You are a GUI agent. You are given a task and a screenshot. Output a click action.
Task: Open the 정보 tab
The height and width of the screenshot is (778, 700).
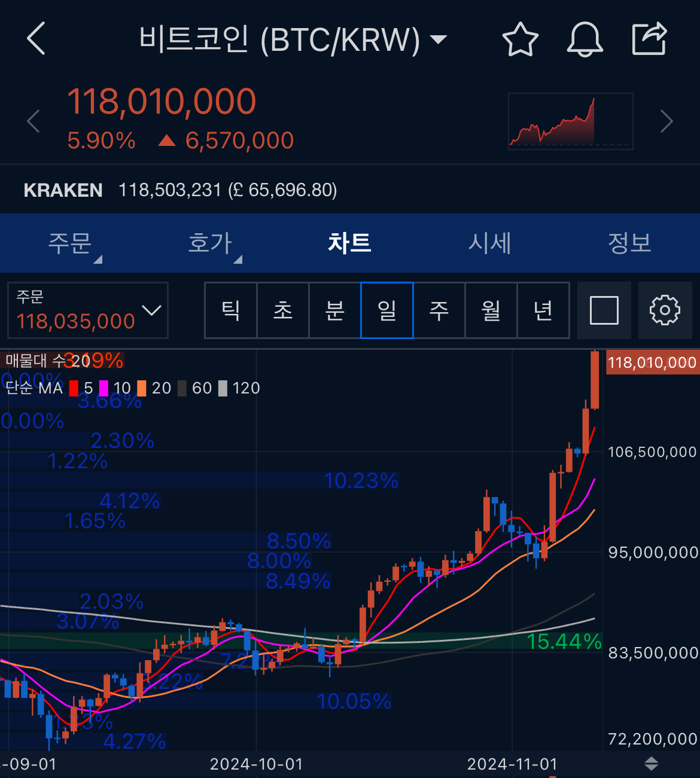click(629, 243)
